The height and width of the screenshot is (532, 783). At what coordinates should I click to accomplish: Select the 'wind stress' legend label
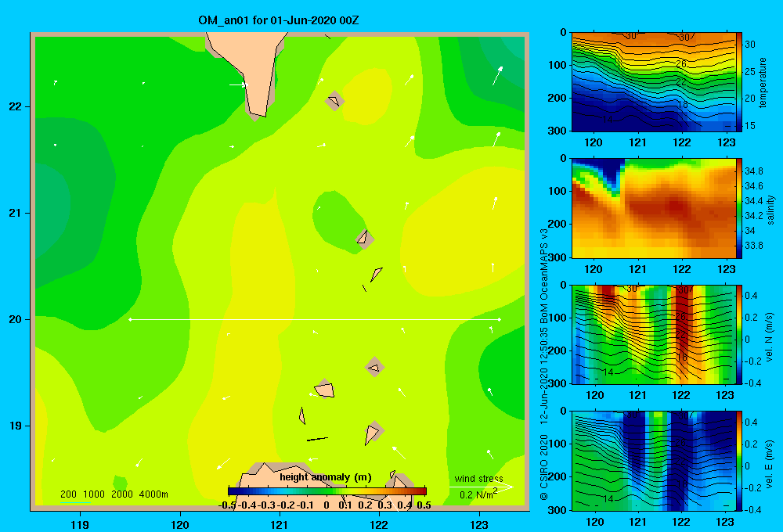(478, 479)
